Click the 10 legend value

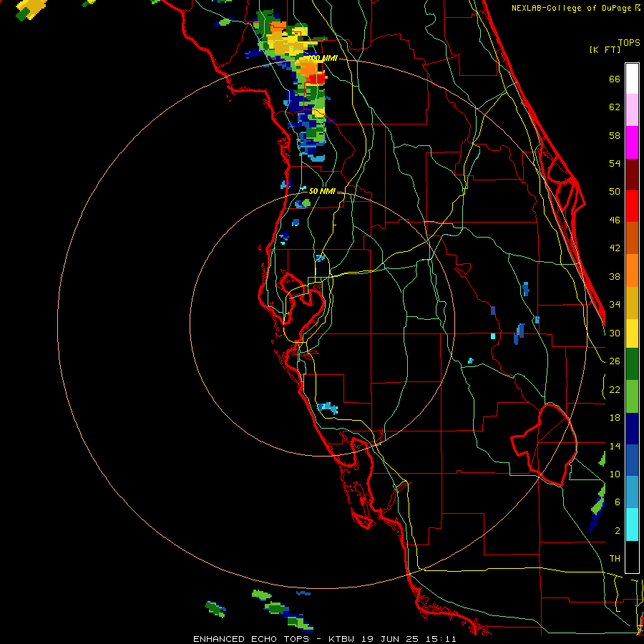click(x=615, y=474)
